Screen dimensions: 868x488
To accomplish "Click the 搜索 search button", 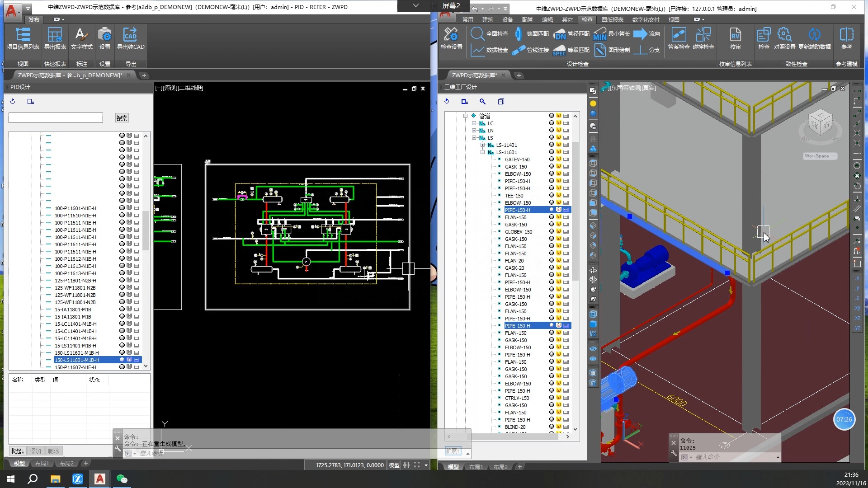I will (122, 117).
